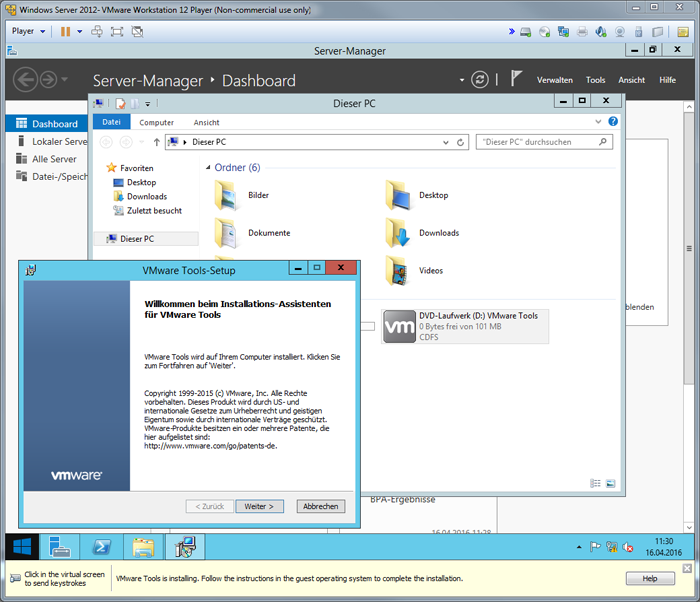The width and height of the screenshot is (700, 602).
Task: Click the hard disk device icon
Action: (x=526, y=32)
